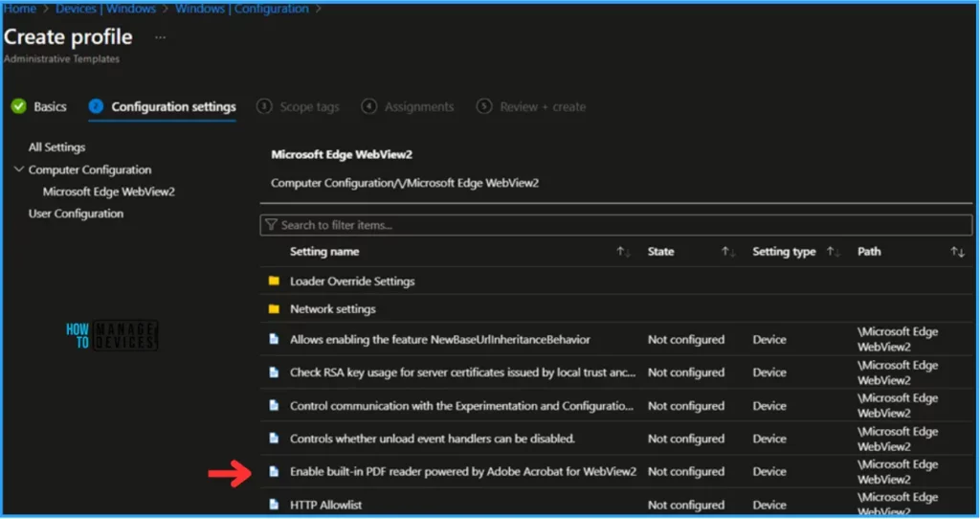Select User Configuration tree item
This screenshot has height=519, width=980.
pos(76,214)
